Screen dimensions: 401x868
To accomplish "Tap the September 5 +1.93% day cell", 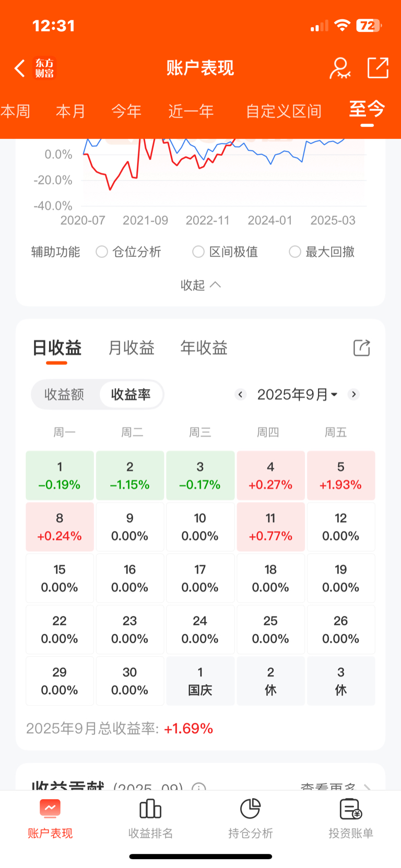I will (340, 475).
